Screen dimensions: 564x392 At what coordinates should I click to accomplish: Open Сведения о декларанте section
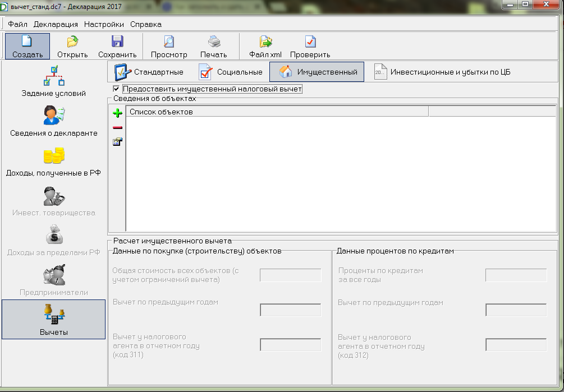point(54,121)
